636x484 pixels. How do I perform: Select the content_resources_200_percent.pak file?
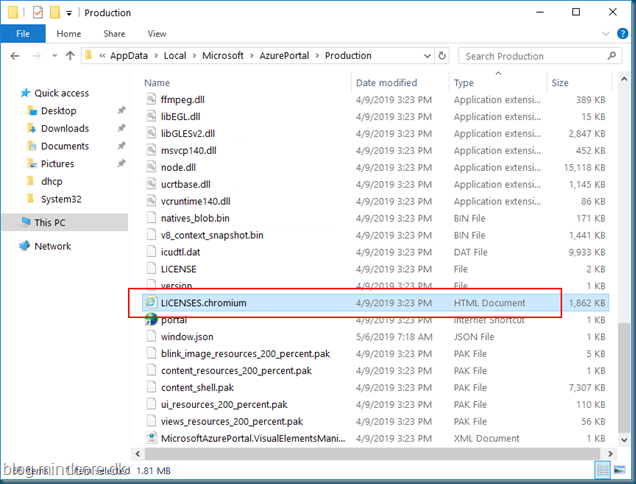236,371
